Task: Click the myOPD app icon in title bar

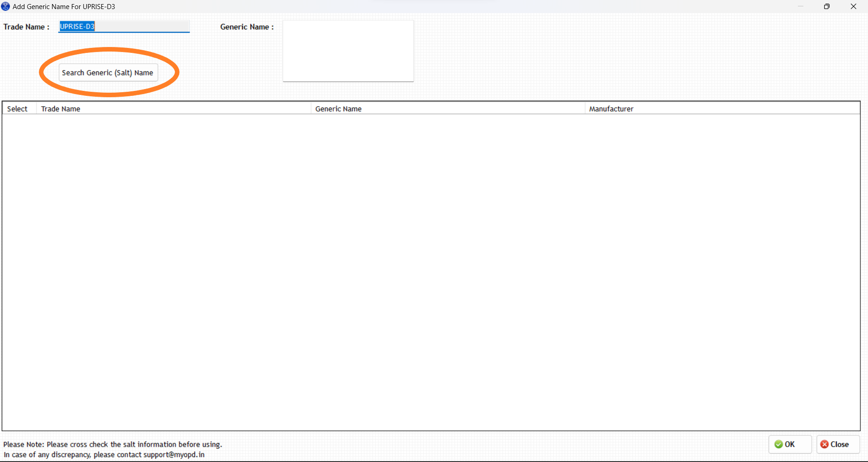Action: (6, 7)
